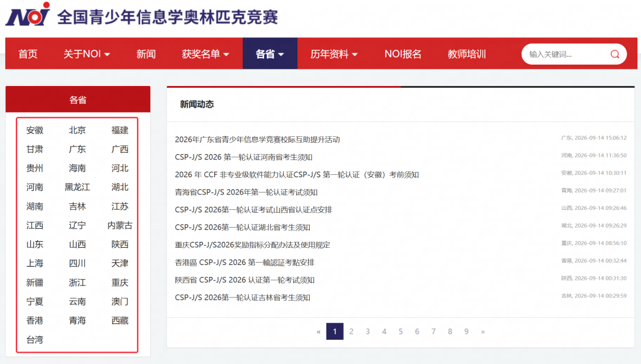The image size is (641, 364).
Task: Go to pagination page 9
Action: (467, 331)
